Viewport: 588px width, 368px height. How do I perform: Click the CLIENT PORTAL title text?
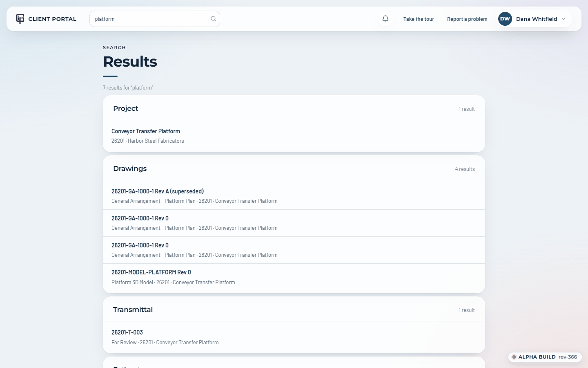[x=52, y=19]
